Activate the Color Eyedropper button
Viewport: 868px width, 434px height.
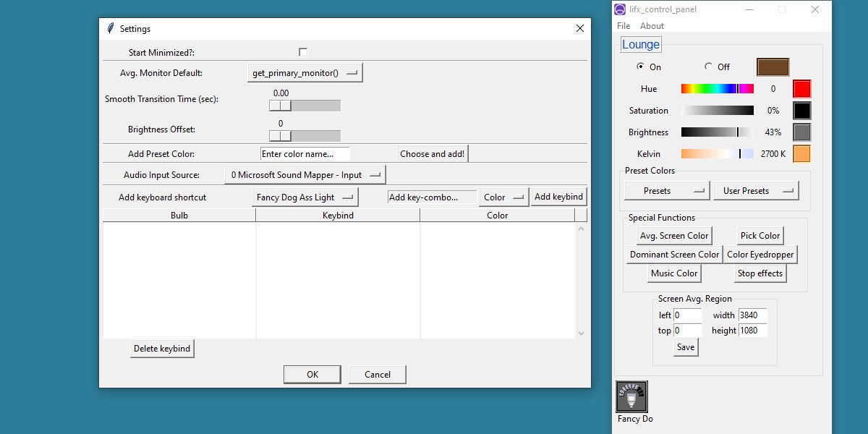tap(760, 255)
